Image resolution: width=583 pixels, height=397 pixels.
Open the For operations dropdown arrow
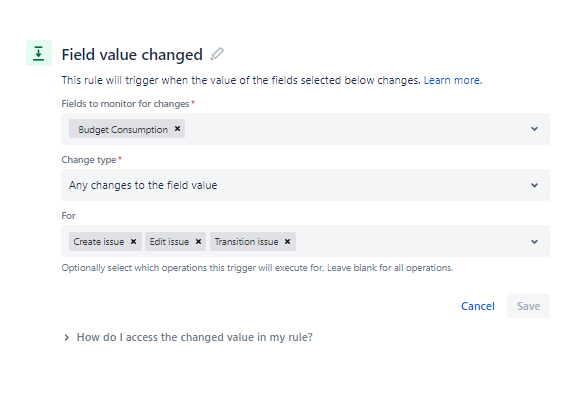[x=534, y=242]
